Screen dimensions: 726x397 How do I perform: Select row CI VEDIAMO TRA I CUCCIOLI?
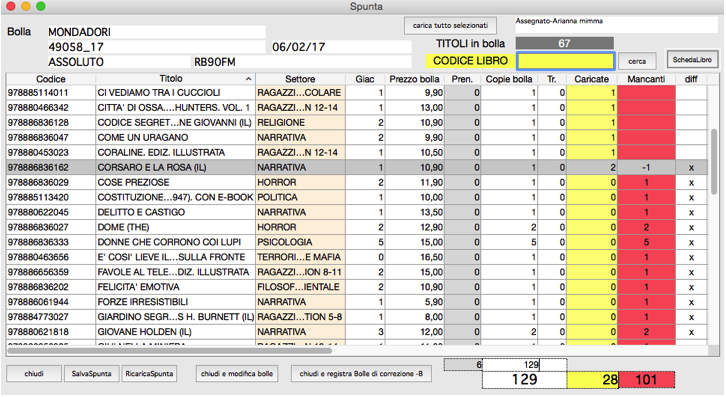357,93
